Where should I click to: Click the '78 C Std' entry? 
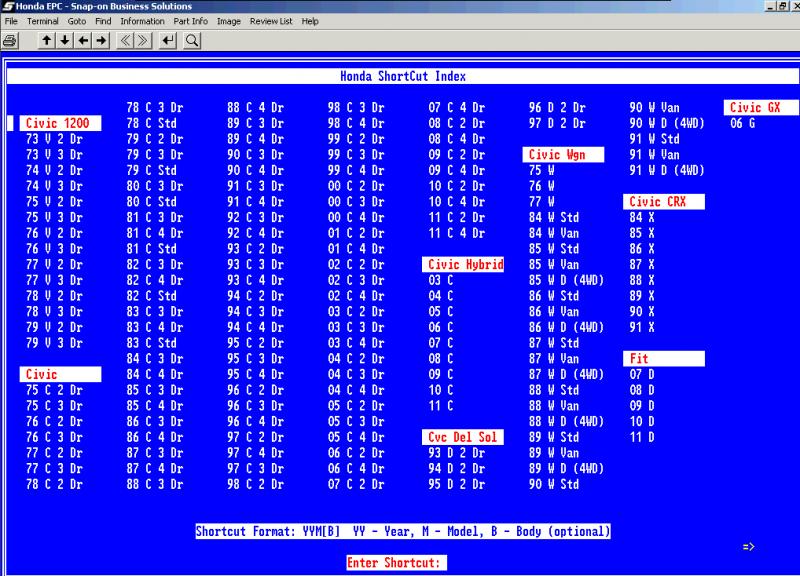click(x=152, y=123)
